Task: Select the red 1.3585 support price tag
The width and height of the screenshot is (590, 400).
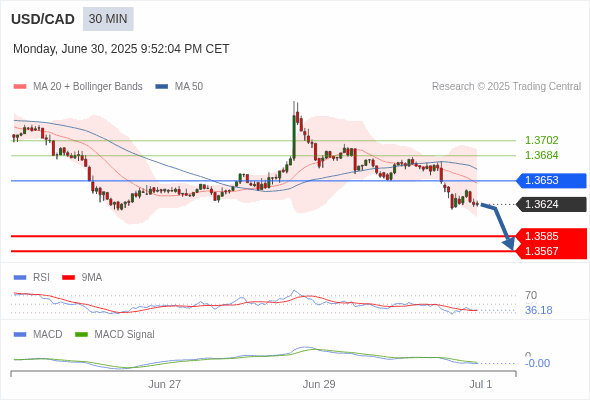Action: click(551, 236)
